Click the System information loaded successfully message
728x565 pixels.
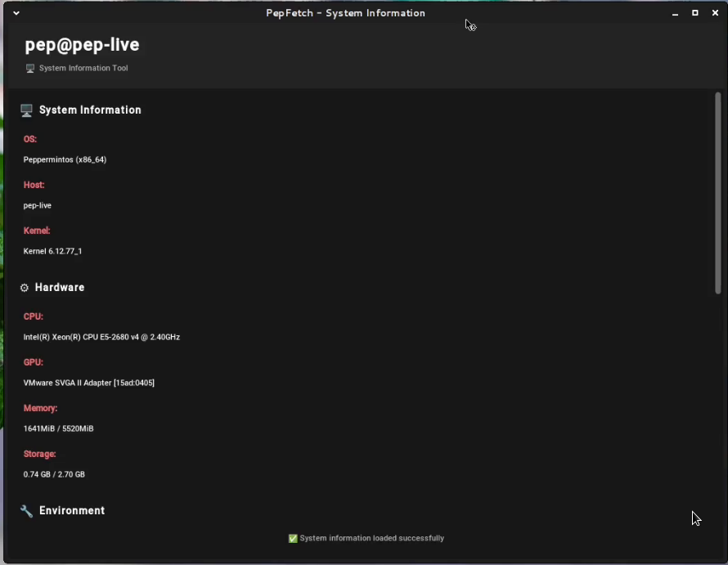[x=372, y=539]
